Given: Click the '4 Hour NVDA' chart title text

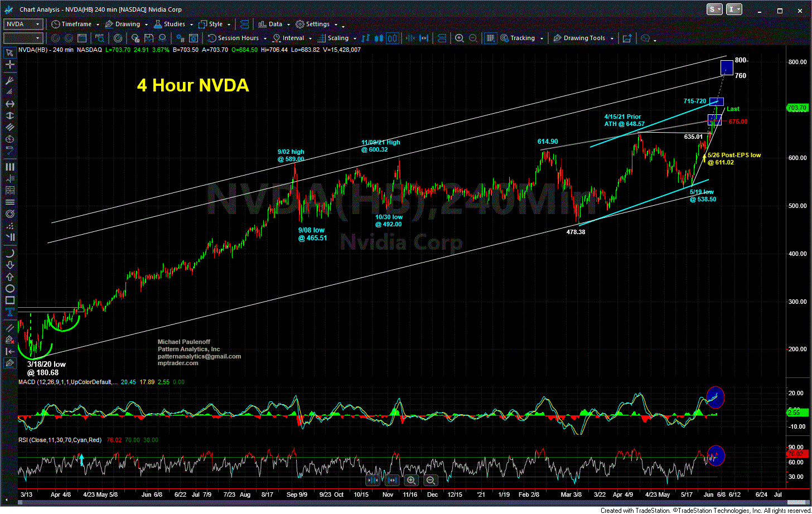Looking at the screenshot, I should [x=193, y=85].
